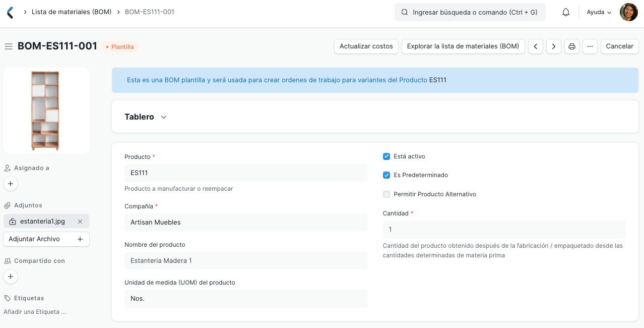
Task: Open the Ayuda dropdown
Action: [x=599, y=12]
